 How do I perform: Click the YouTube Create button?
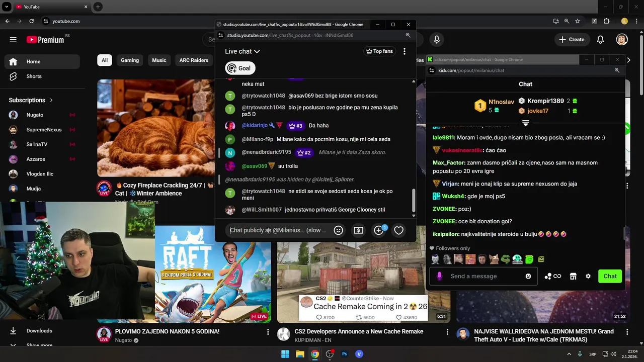coord(572,39)
